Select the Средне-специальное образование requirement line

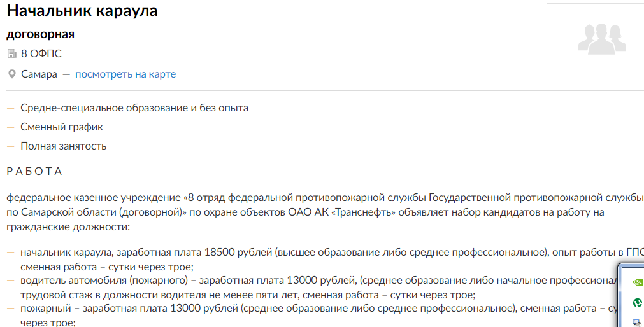coord(134,108)
